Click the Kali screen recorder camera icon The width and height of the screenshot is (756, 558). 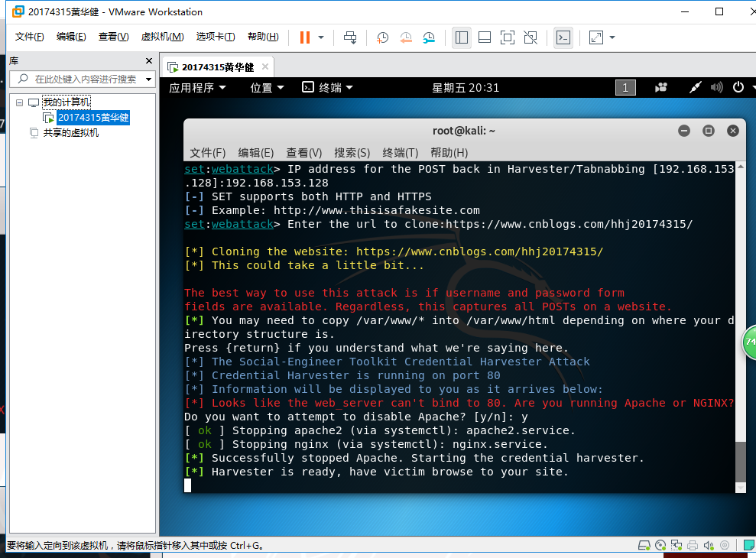(x=661, y=87)
